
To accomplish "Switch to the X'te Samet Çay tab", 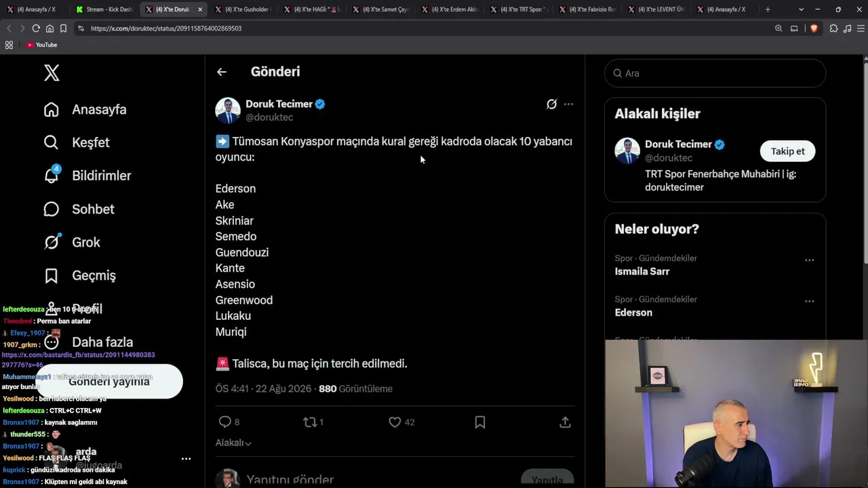I will (x=380, y=9).
